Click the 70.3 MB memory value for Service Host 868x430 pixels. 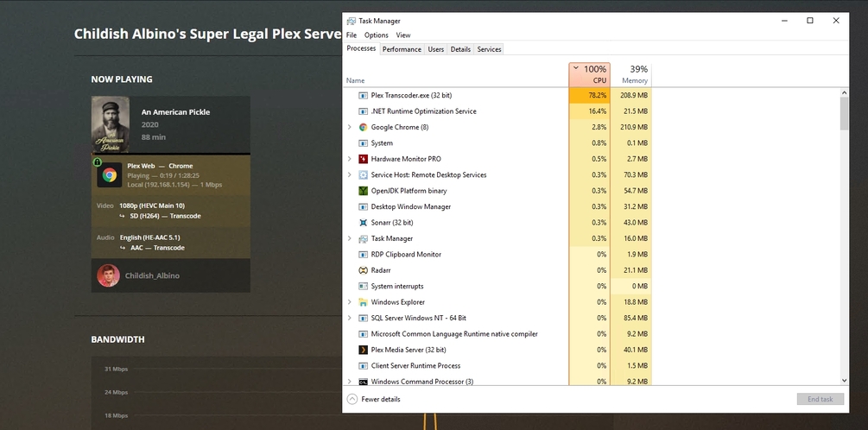point(637,175)
